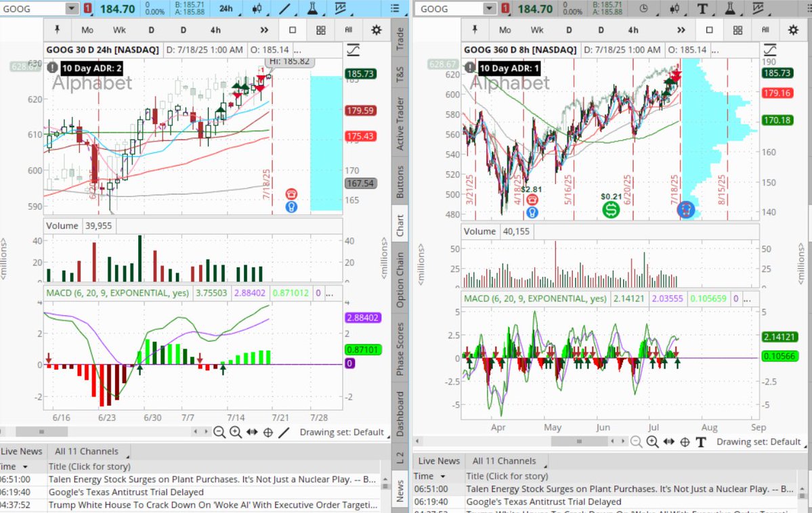Open the list menu icon in left header
Screen dimensions: 812x513
click(x=395, y=9)
